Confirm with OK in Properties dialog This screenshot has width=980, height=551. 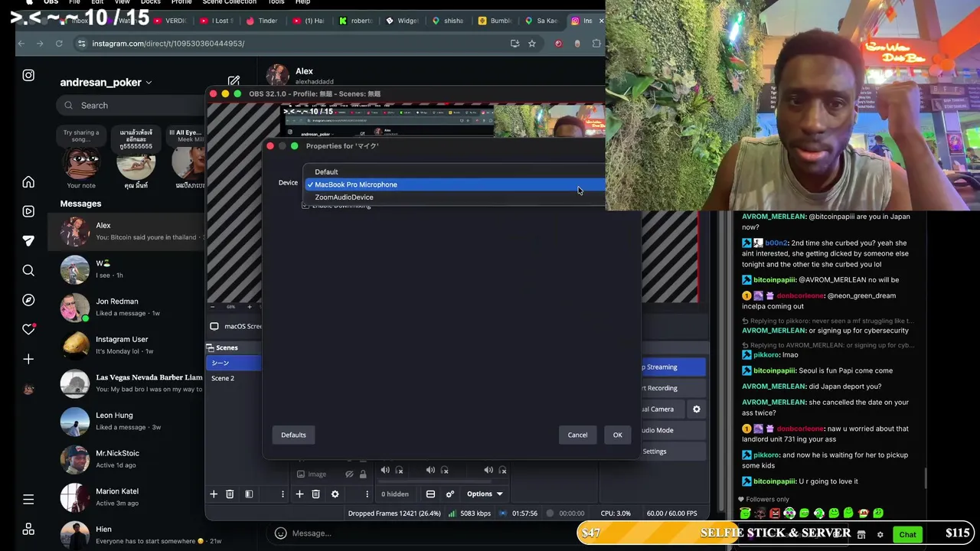point(617,435)
